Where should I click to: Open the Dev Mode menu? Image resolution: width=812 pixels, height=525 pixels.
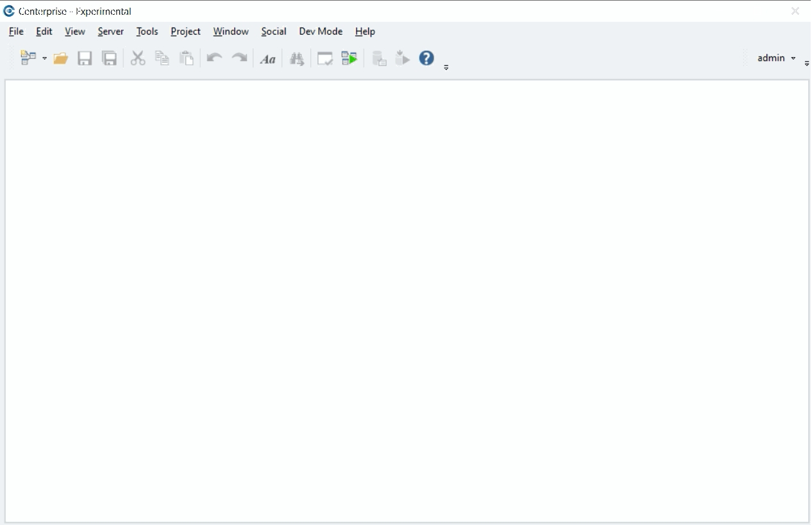[321, 31]
